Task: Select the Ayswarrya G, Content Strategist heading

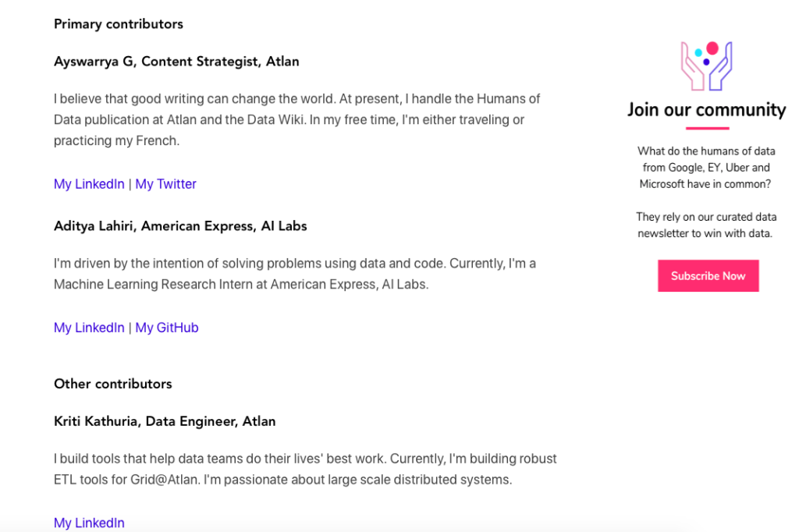Action: (176, 62)
